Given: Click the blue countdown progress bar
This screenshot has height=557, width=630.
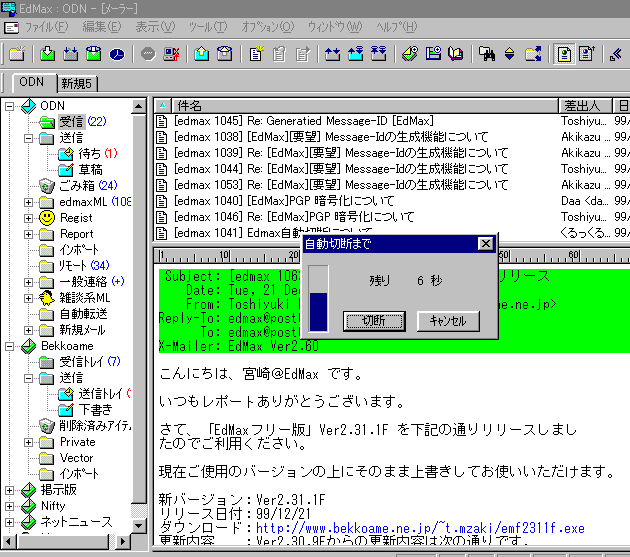Looking at the screenshot, I should pyautogui.click(x=319, y=299).
